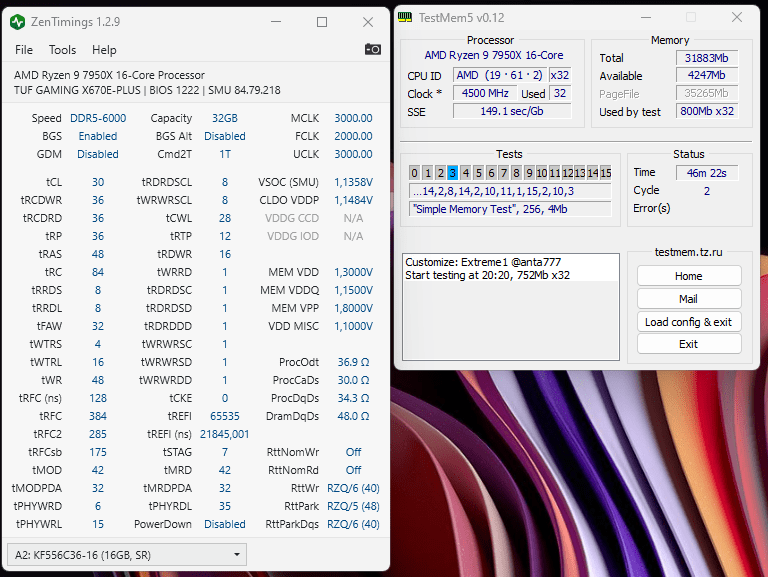Click the GDM Disabled value

(98, 154)
